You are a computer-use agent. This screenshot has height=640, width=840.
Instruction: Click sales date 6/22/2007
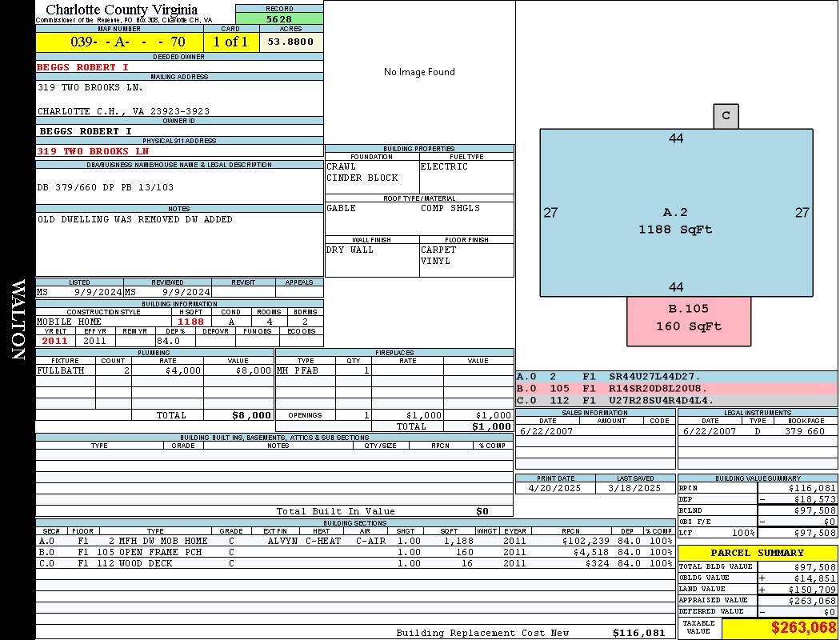pyautogui.click(x=546, y=431)
